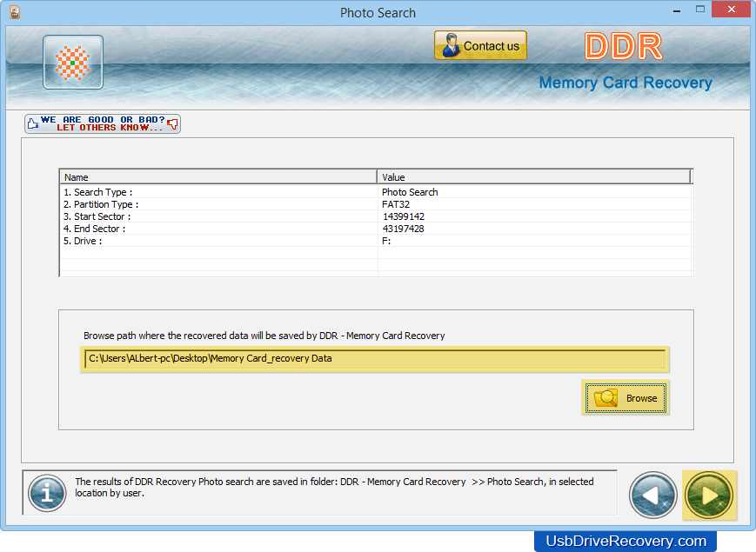Click the 'We are good or bad' feedback banner

tap(102, 123)
